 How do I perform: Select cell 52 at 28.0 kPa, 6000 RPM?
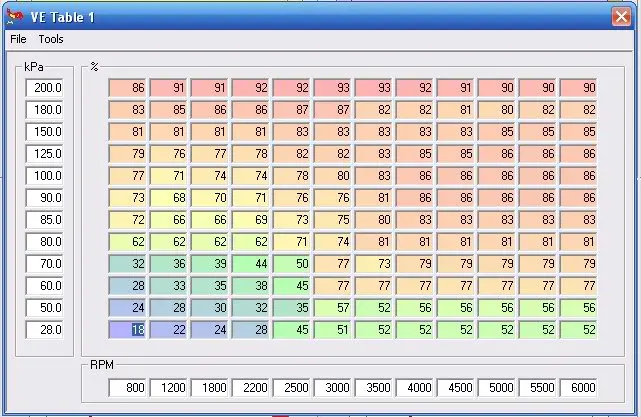578,330
